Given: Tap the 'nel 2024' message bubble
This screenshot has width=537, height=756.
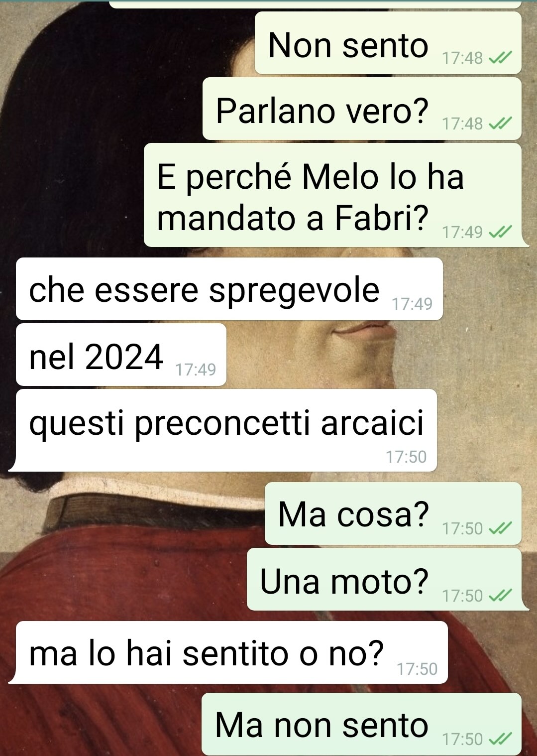Looking at the screenshot, I should (121, 355).
